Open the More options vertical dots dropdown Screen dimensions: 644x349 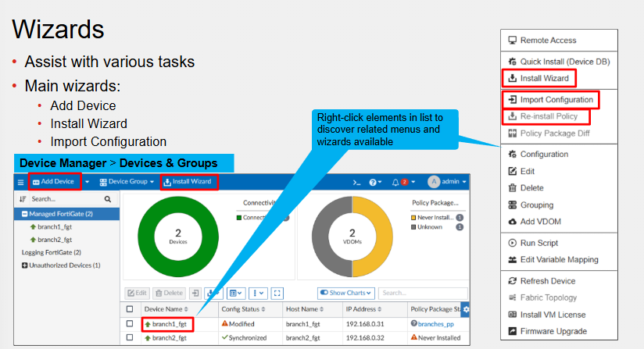259,293
